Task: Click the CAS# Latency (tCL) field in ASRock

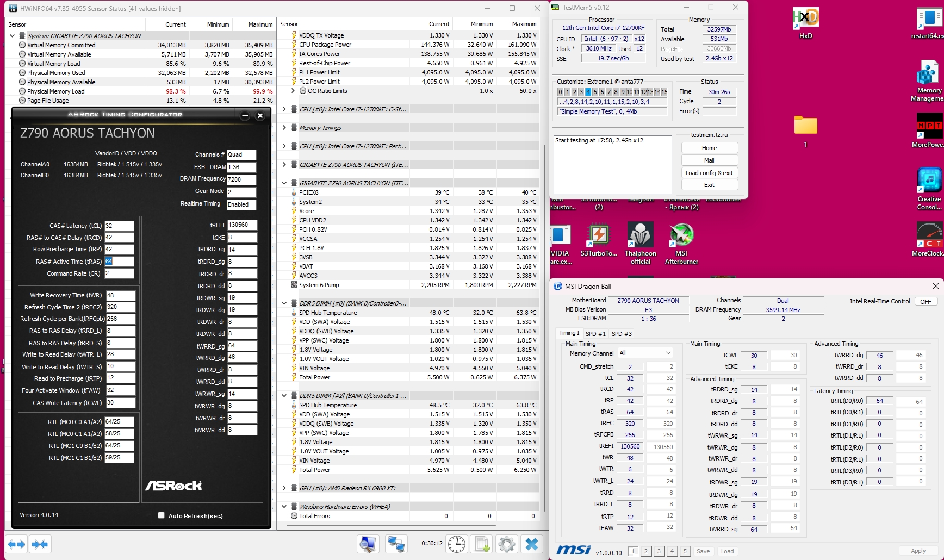Action: 119,226
